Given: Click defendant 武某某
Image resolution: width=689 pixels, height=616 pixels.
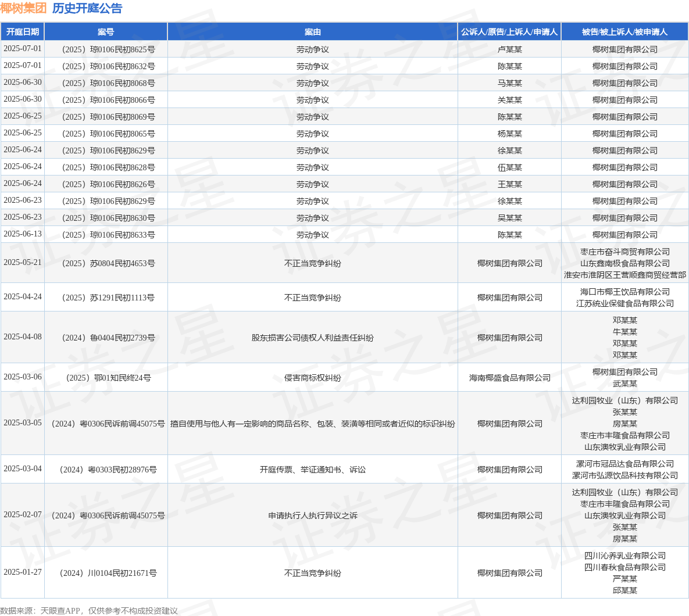Looking at the screenshot, I should [624, 384].
